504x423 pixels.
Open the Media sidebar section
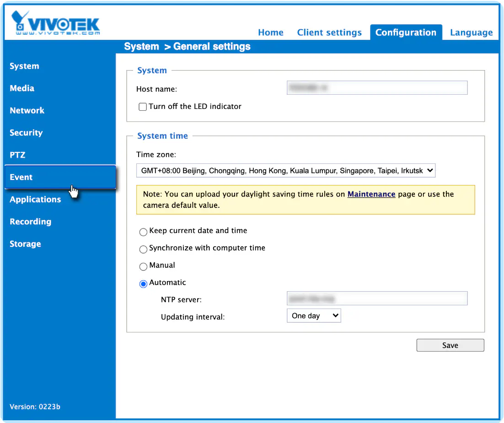pos(22,88)
